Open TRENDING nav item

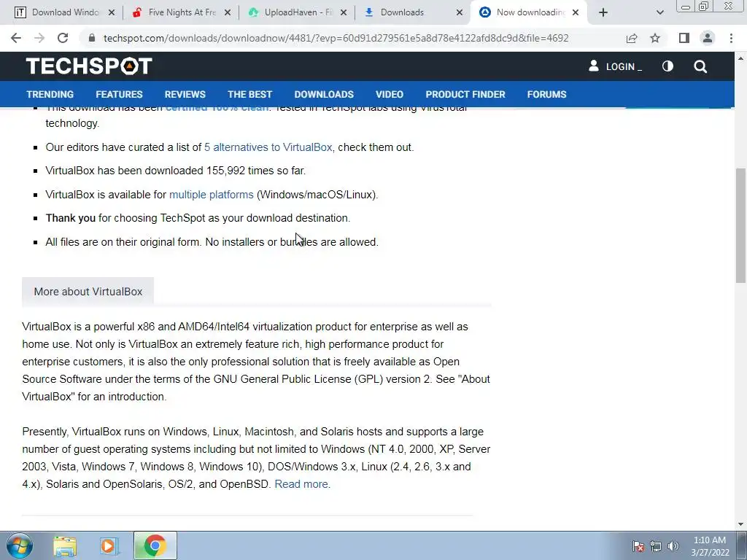click(50, 94)
